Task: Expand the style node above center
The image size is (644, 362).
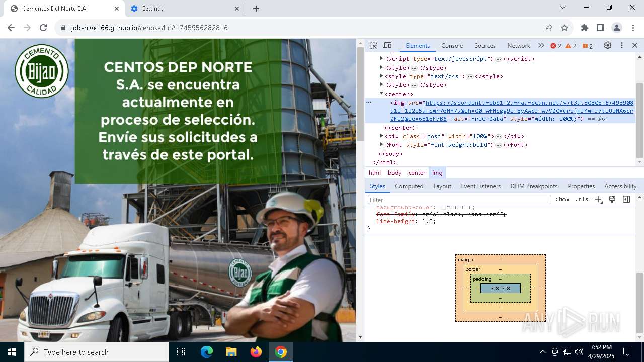Action: [x=382, y=85]
